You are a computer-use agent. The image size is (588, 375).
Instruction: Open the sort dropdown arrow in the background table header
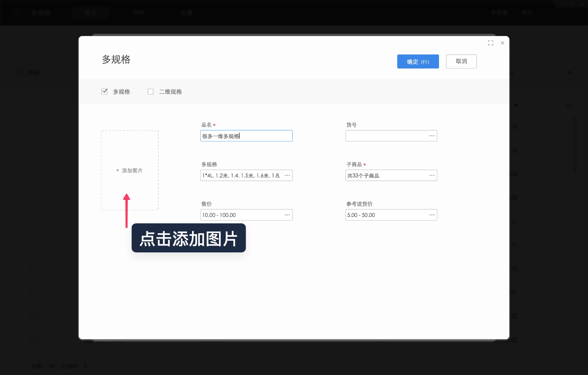pyautogui.click(x=517, y=105)
